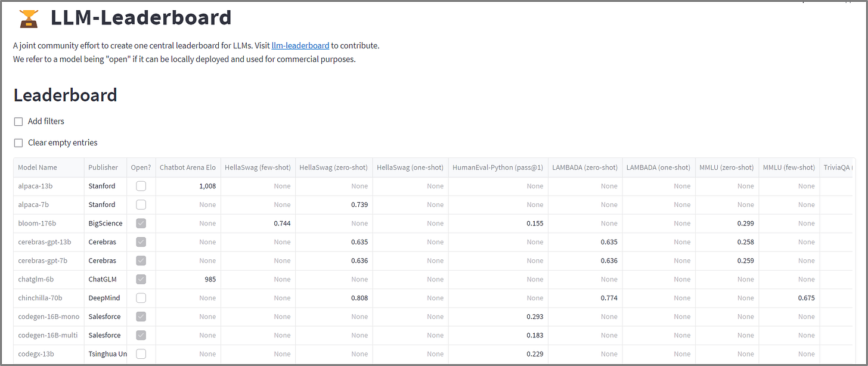
Task: Sort by the Open? column header
Action: 141,168
